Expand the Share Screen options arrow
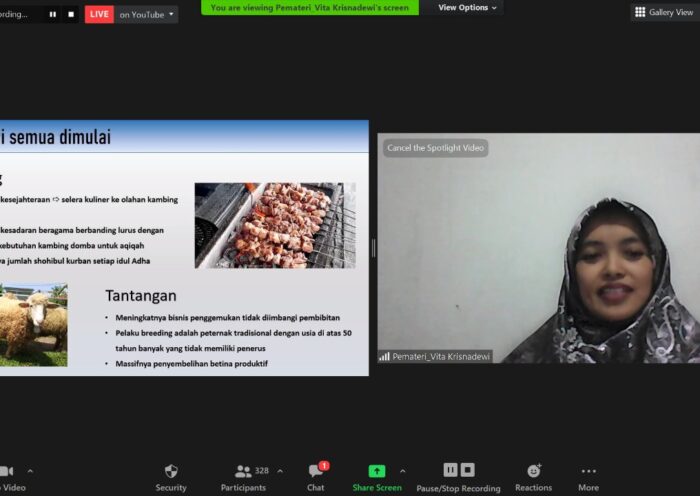Image resolution: width=700 pixels, height=496 pixels. point(403,470)
